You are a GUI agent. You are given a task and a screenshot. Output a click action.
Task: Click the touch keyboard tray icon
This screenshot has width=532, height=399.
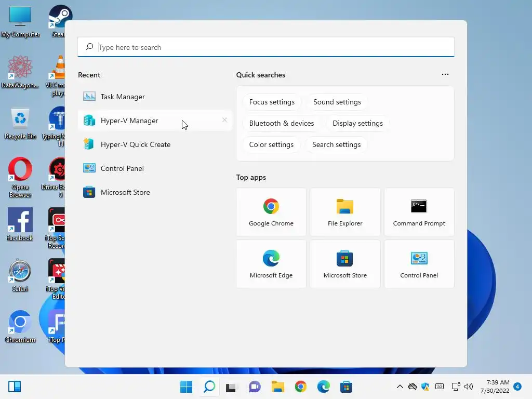coord(440,387)
